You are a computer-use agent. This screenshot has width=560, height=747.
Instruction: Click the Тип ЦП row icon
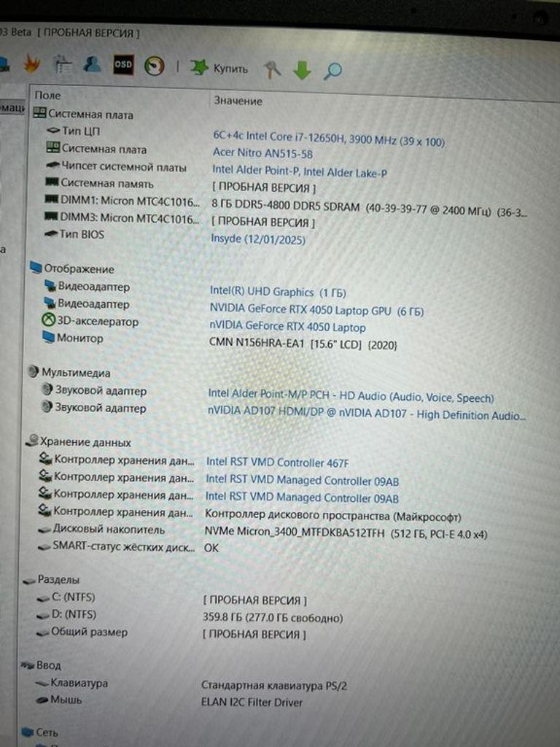point(52,131)
